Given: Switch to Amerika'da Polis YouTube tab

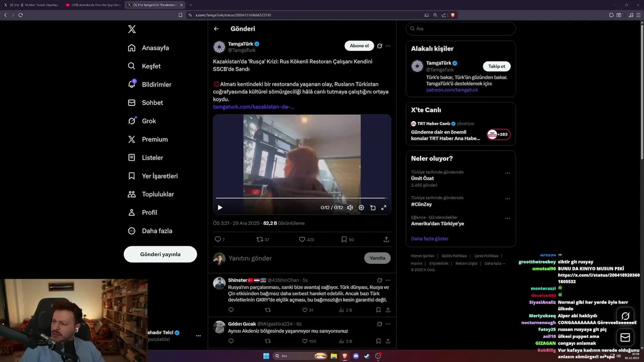Looking at the screenshot, I should click(93, 5).
